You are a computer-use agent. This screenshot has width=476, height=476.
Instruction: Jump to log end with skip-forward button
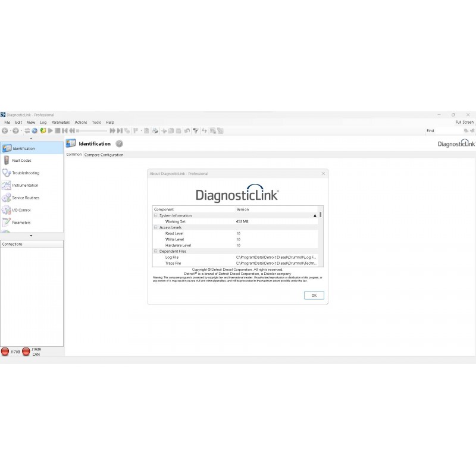[120, 131]
